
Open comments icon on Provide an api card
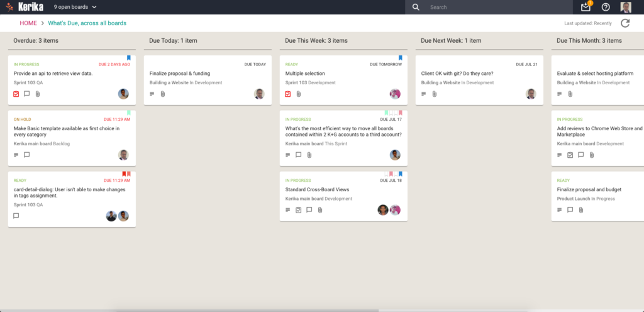[26, 94]
